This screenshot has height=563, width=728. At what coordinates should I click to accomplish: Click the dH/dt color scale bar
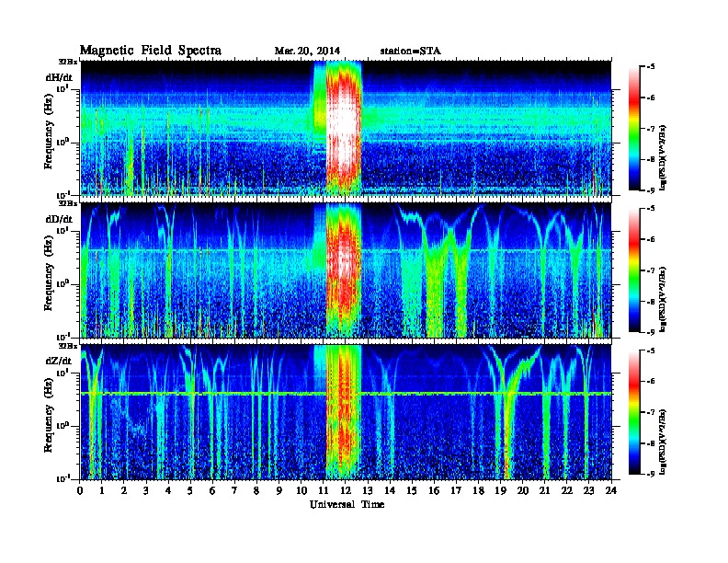tap(633, 128)
